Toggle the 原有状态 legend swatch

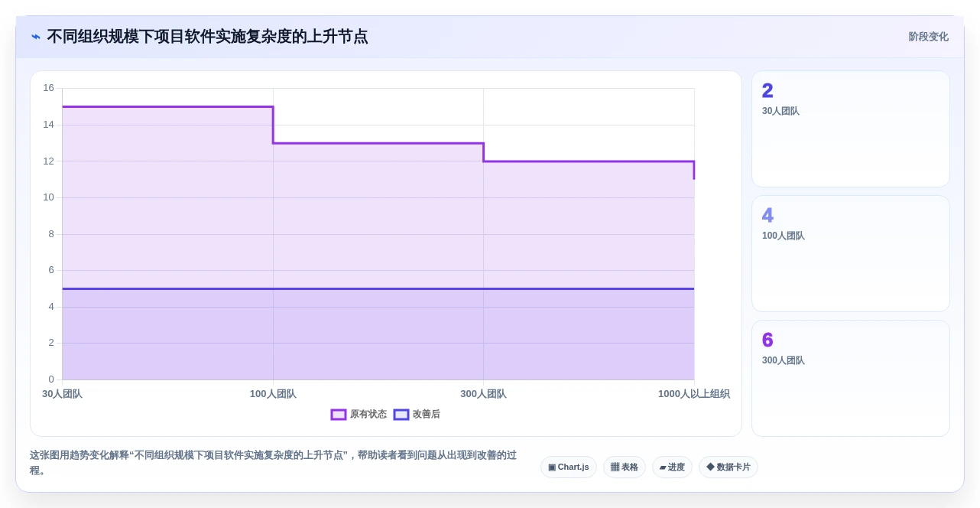click(339, 415)
